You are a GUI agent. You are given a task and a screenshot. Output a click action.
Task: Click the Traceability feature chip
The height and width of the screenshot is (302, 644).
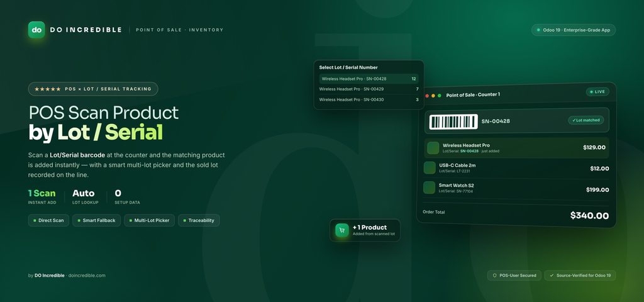point(199,220)
